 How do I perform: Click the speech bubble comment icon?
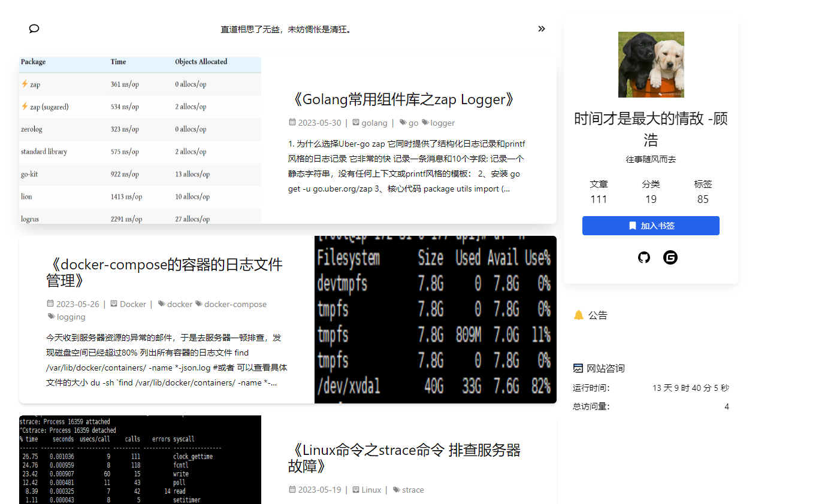point(34,29)
